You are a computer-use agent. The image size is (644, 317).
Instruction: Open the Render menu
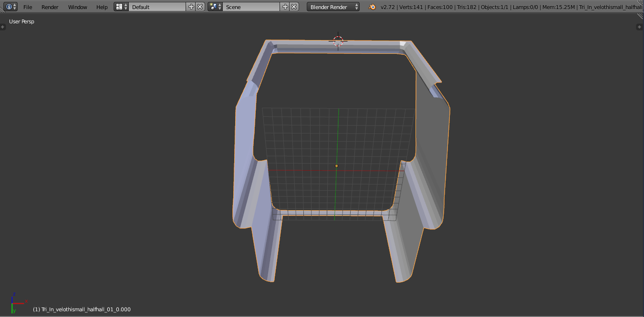tap(50, 7)
